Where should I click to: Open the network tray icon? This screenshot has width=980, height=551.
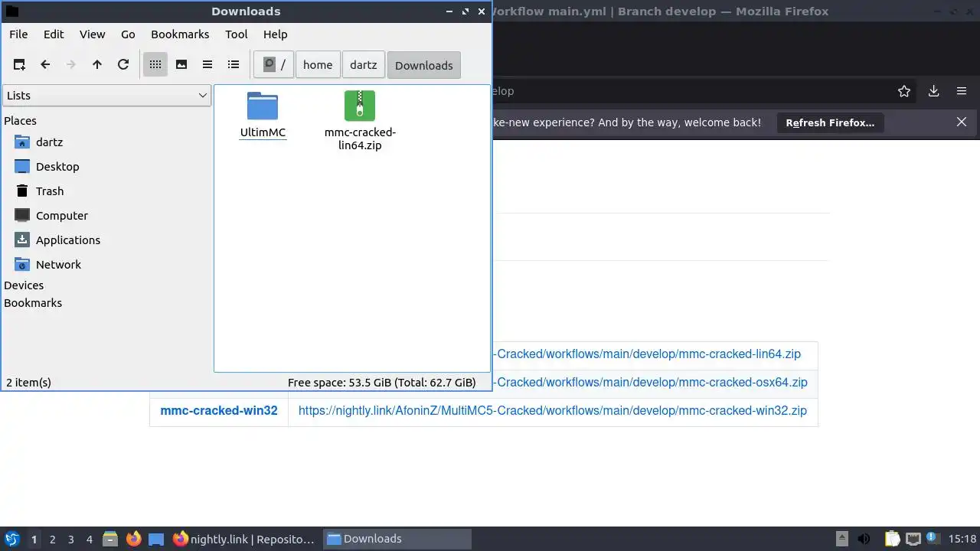point(913,539)
